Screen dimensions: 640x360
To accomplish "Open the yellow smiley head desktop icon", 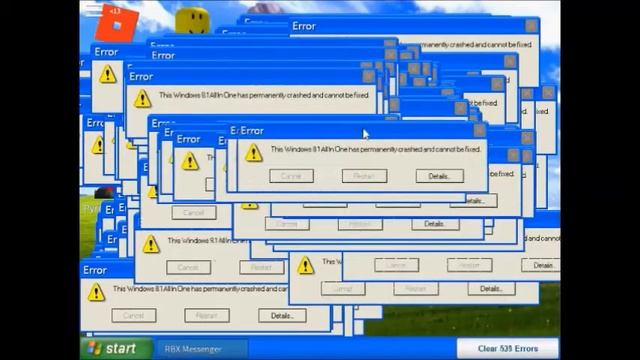I will pyautogui.click(x=192, y=20).
